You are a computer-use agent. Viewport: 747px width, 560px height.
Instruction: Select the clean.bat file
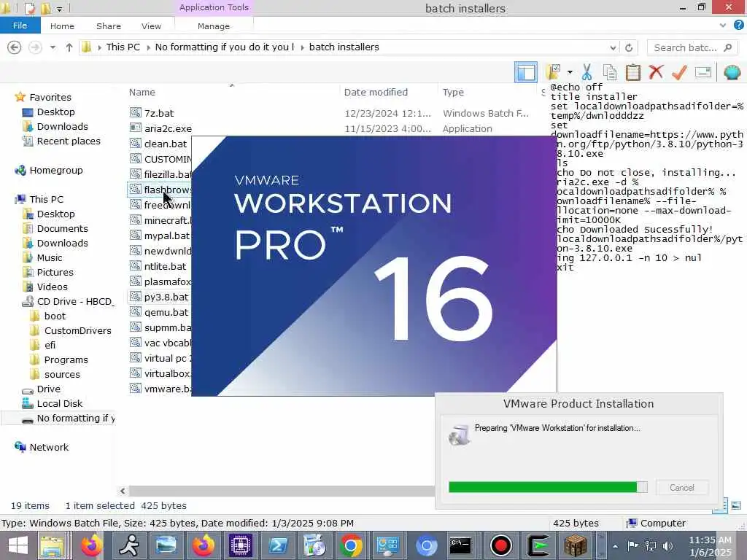point(158,144)
